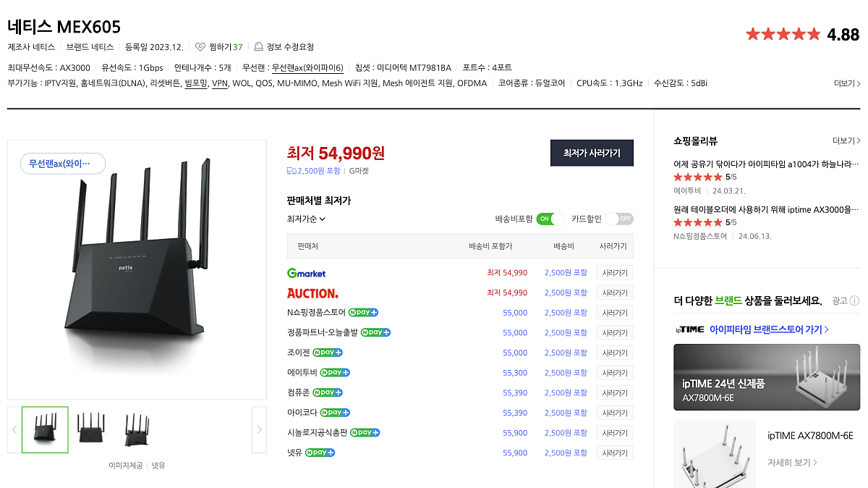Open the 무선랜ax(와이파이6) spec link
868x488 pixels.
tap(307, 67)
